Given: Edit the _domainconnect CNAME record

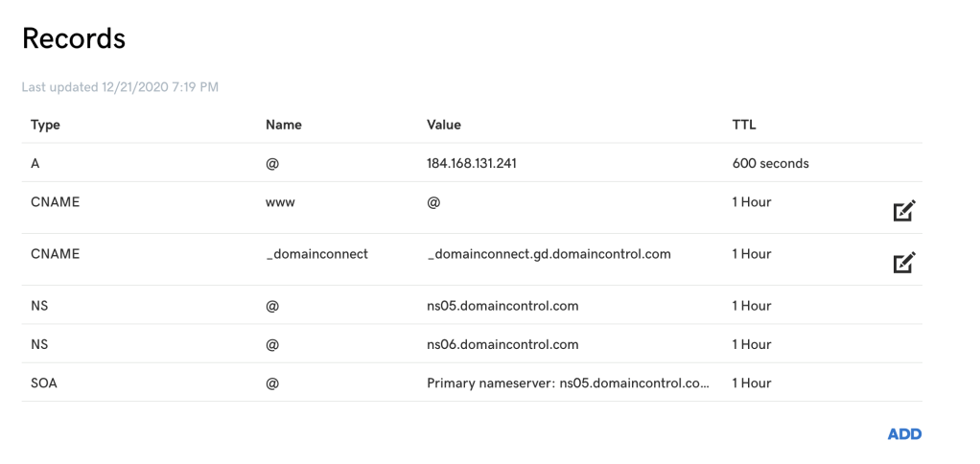Looking at the screenshot, I should coord(904,262).
